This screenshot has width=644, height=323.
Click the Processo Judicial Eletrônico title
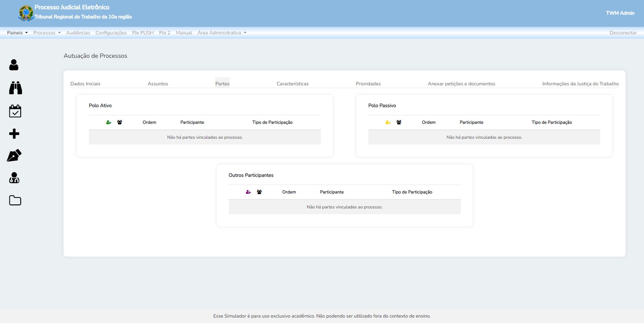tap(72, 7)
